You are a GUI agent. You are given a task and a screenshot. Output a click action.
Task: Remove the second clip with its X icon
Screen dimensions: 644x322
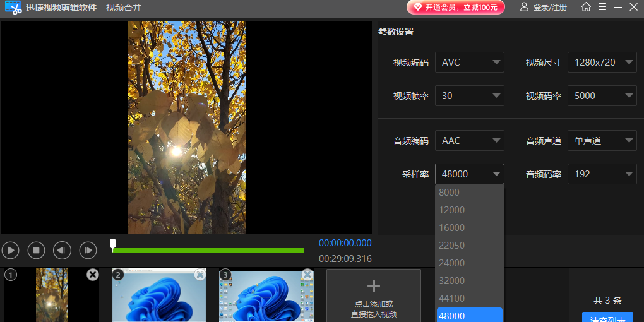click(200, 275)
